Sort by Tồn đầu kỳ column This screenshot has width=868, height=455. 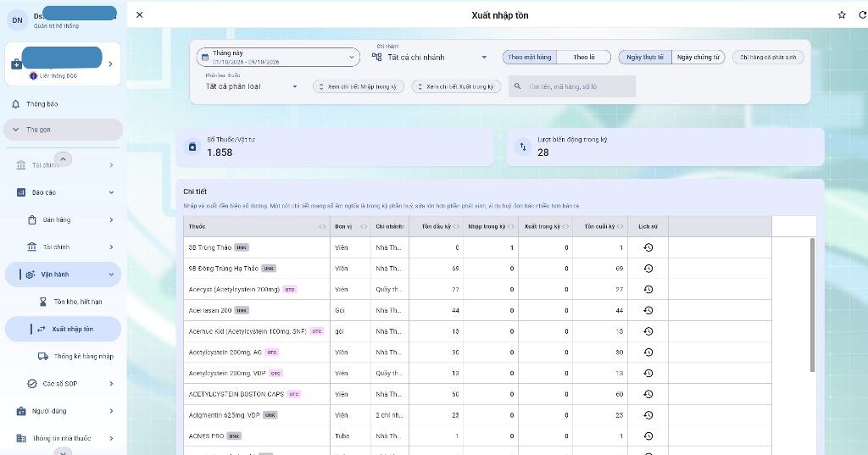(x=437, y=226)
